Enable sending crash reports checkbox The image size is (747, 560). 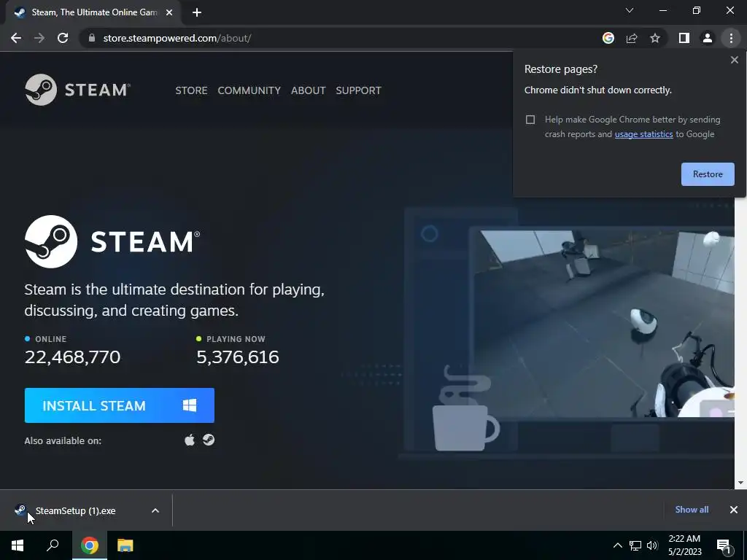pos(530,120)
